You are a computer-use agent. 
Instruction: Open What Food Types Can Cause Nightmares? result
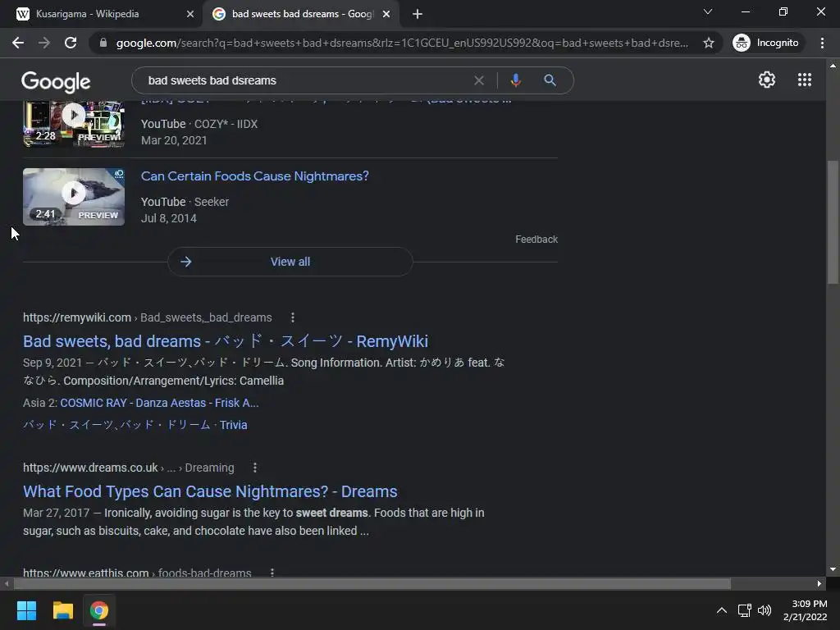click(210, 491)
